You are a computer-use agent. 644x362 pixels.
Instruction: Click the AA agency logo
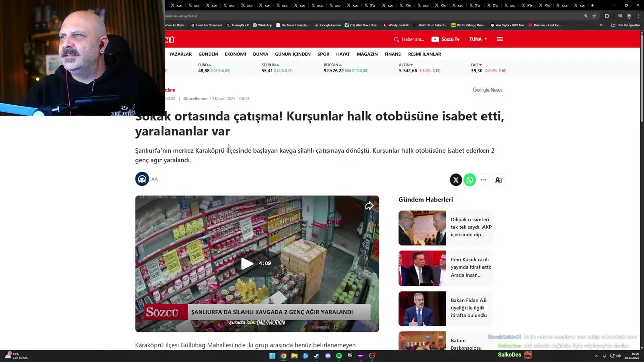[142, 179]
